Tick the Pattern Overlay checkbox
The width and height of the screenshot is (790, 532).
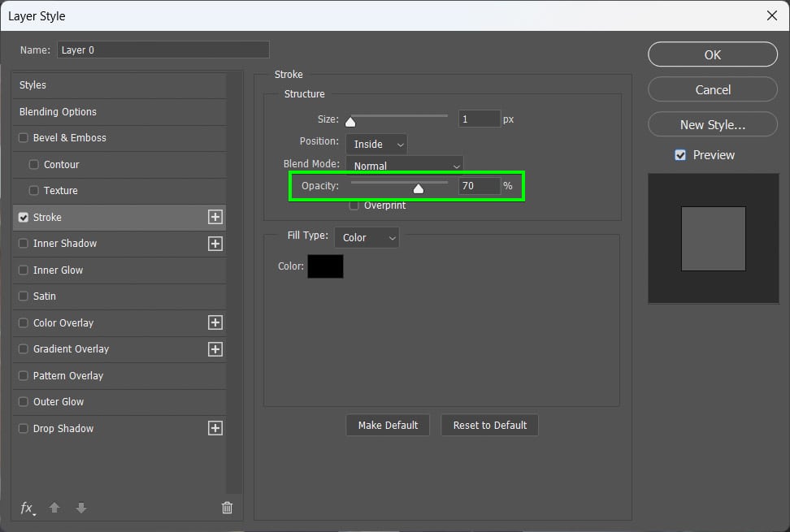[24, 375]
